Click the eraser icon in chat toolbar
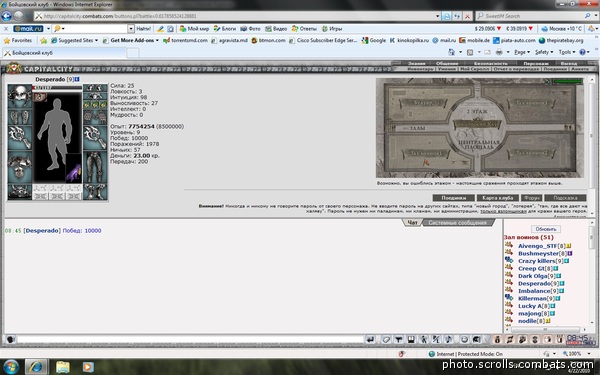 (386, 339)
